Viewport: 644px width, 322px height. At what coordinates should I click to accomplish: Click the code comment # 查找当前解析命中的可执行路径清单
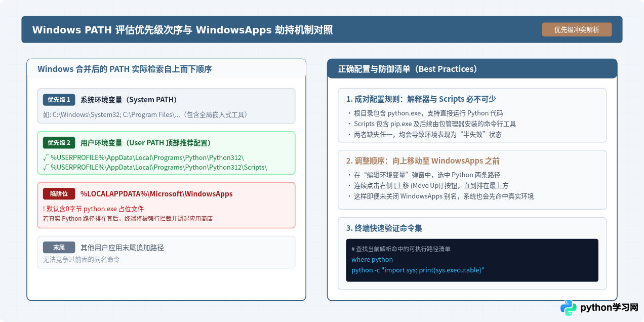401,249
